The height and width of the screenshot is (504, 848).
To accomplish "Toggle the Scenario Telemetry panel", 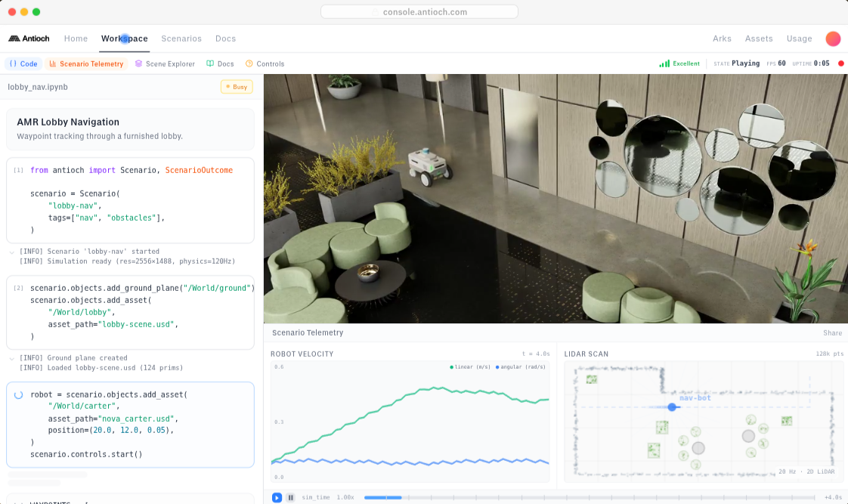I will coord(86,64).
